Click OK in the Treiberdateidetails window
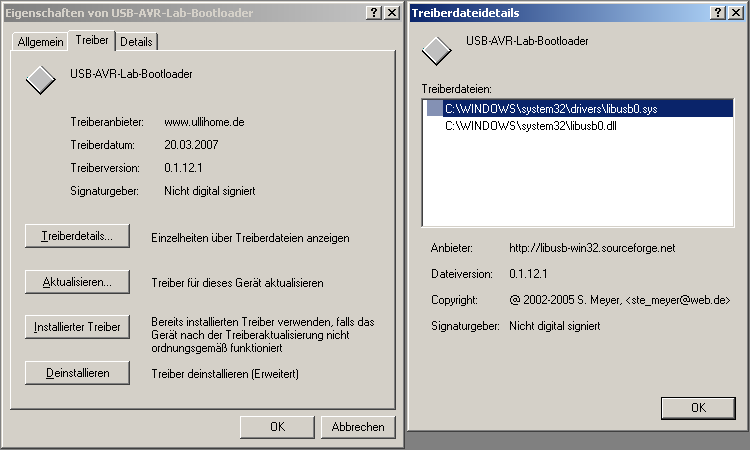This screenshot has width=750, height=450. tap(698, 408)
